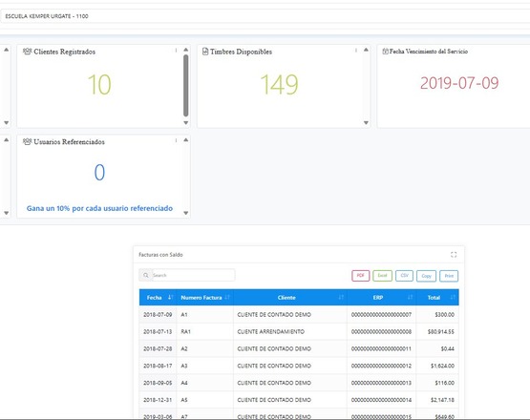Open options menu on Clientes Registrados card

click(x=176, y=51)
